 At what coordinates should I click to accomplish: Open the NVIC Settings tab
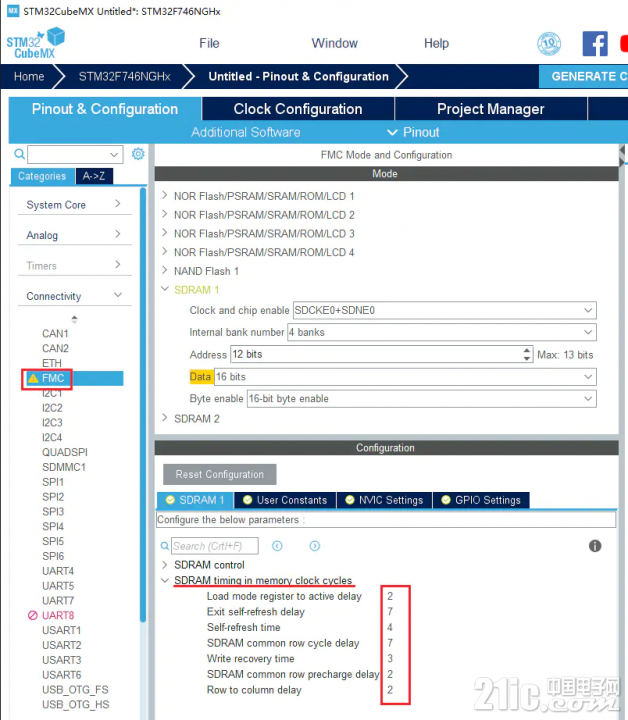coord(384,500)
